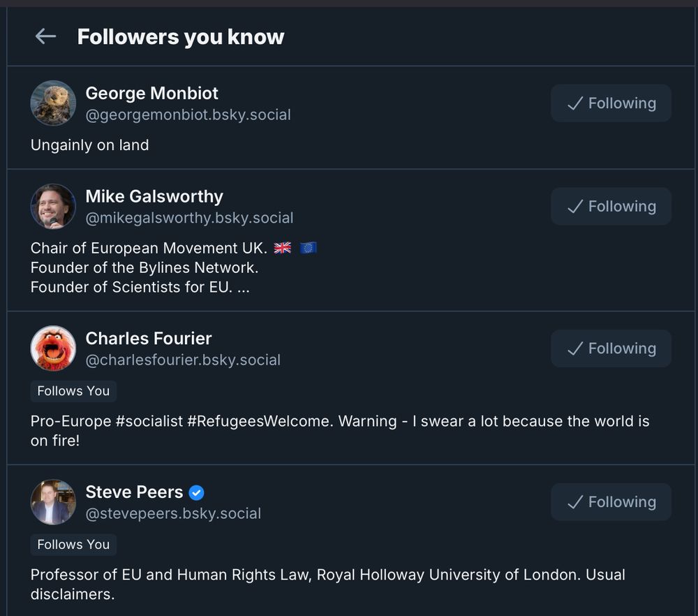Open Steve Peers' profile picture
The image size is (698, 616).
53,502
